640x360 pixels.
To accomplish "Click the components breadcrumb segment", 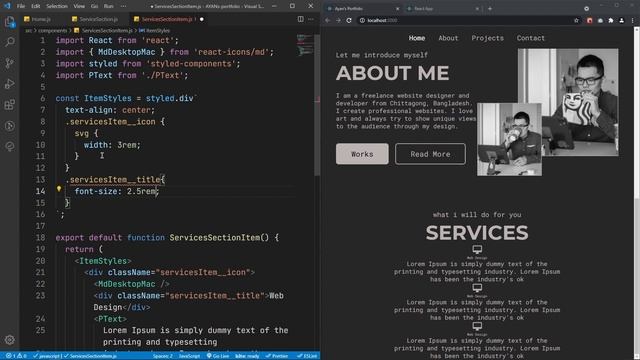I will pos(53,31).
